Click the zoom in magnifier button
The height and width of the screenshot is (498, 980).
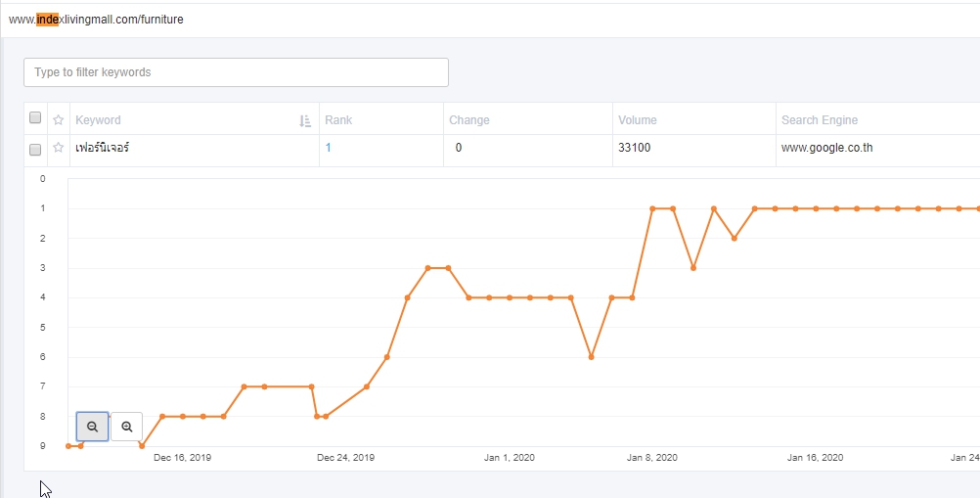tap(127, 427)
